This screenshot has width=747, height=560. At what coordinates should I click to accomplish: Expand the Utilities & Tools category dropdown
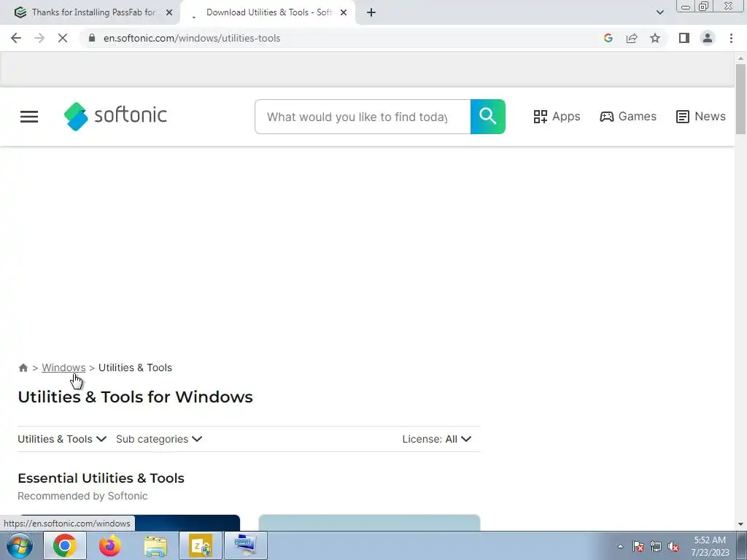point(62,439)
